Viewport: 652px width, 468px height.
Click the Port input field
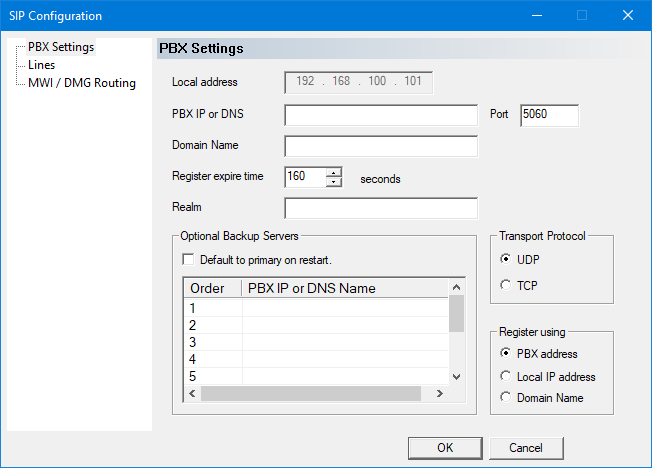pos(549,116)
